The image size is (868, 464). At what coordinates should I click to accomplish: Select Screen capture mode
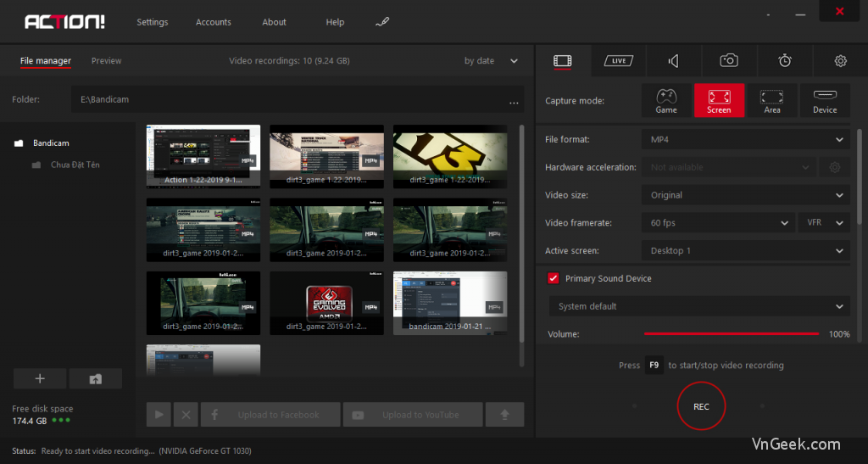[x=719, y=100]
